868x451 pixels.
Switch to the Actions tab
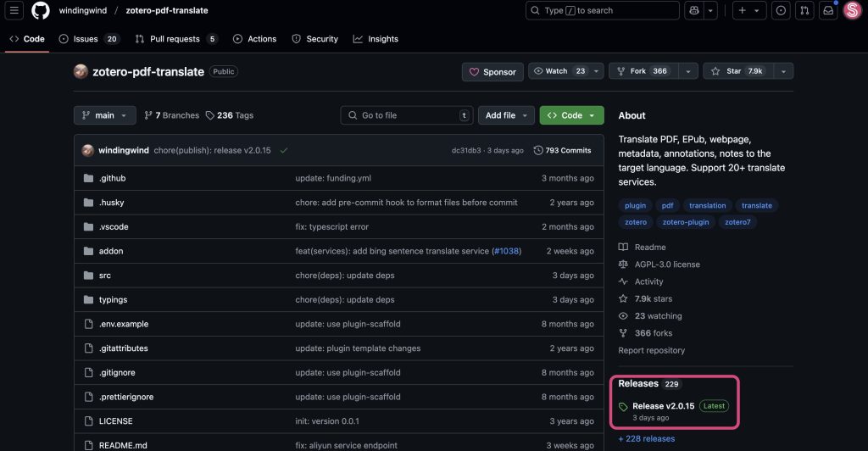(255, 39)
